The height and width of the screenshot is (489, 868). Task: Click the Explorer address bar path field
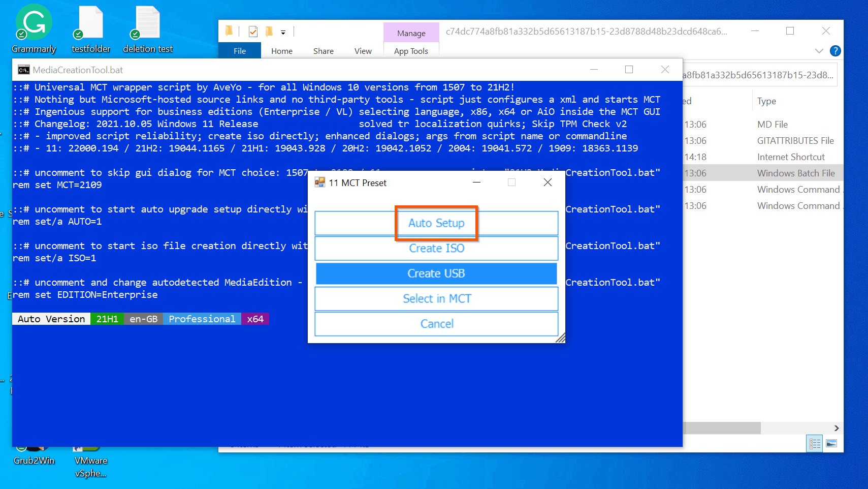click(759, 75)
